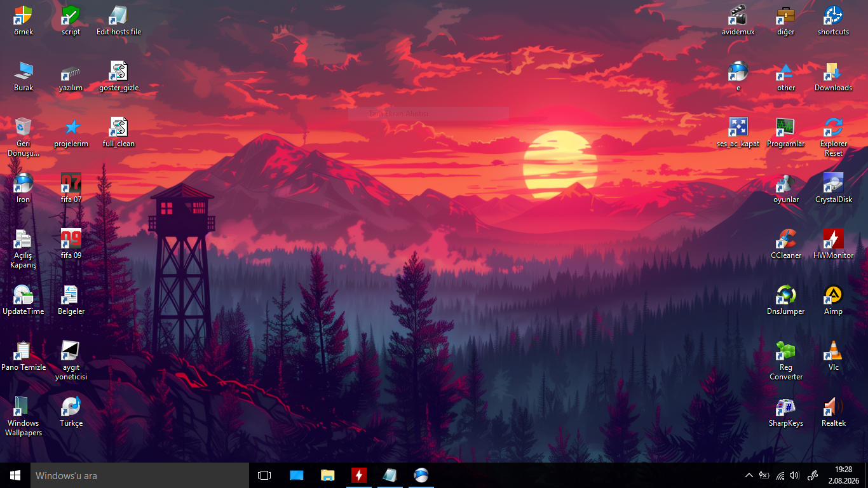The width and height of the screenshot is (868, 488).
Task: Select the script desktop icon
Action: tap(71, 20)
